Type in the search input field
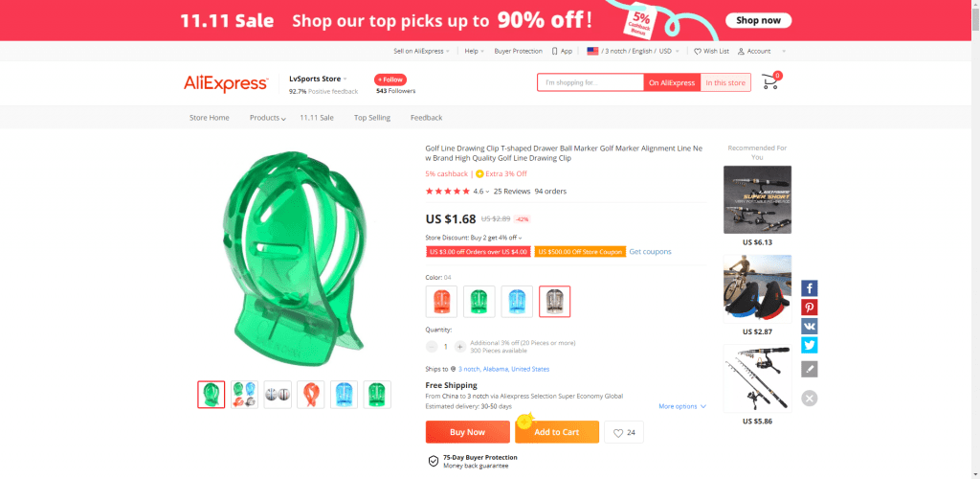This screenshot has height=479, width=980. (590, 83)
